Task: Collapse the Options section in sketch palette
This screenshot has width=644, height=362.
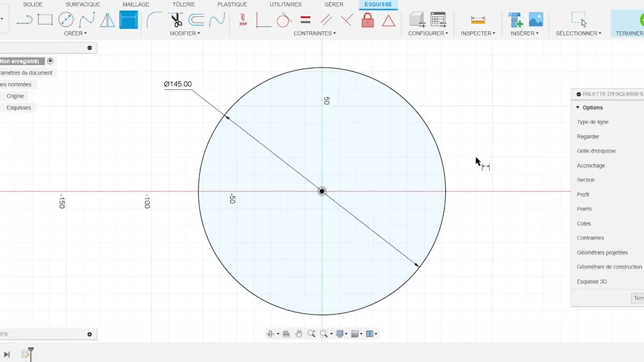Action: 578,107
